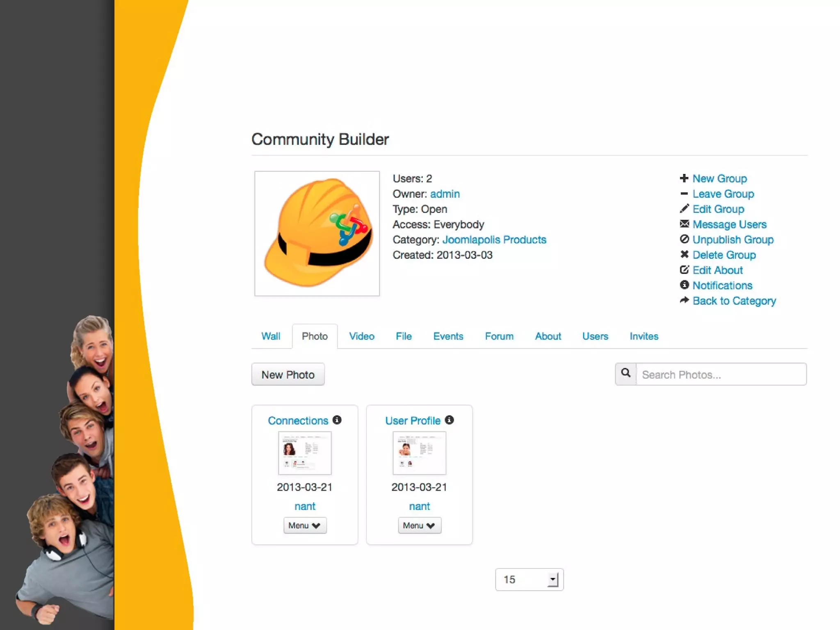Switch to the Video tab
Screen dimensions: 840x630
click(361, 336)
